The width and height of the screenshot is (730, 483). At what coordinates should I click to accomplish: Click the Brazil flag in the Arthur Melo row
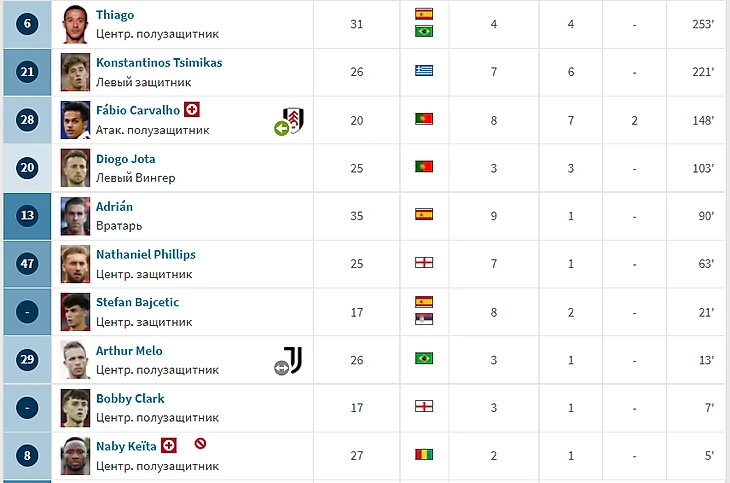424,359
